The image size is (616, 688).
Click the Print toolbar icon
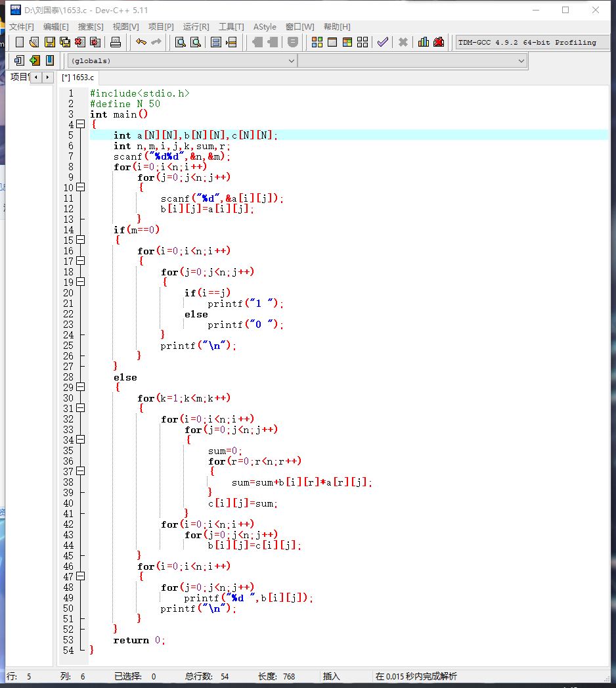click(x=116, y=42)
